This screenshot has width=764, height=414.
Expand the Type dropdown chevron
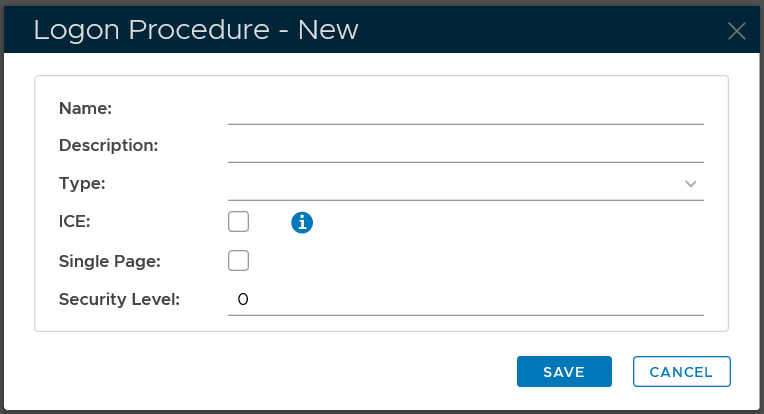(690, 184)
